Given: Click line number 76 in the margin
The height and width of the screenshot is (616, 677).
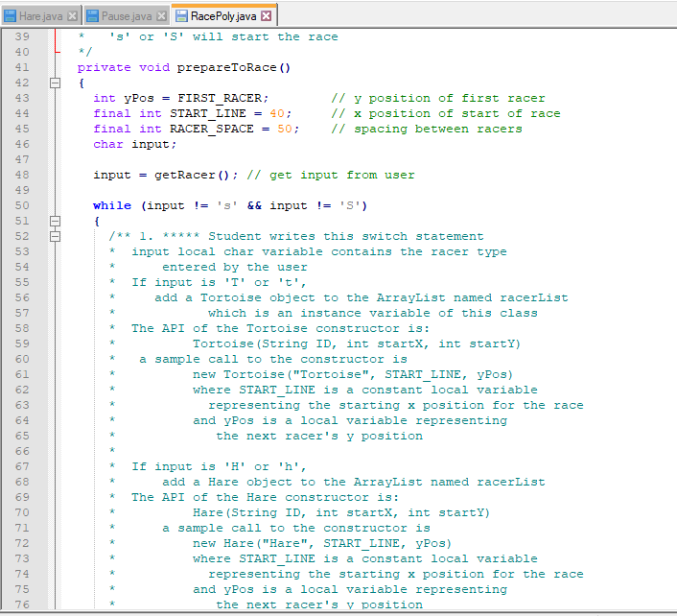Looking at the screenshot, I should [22, 604].
